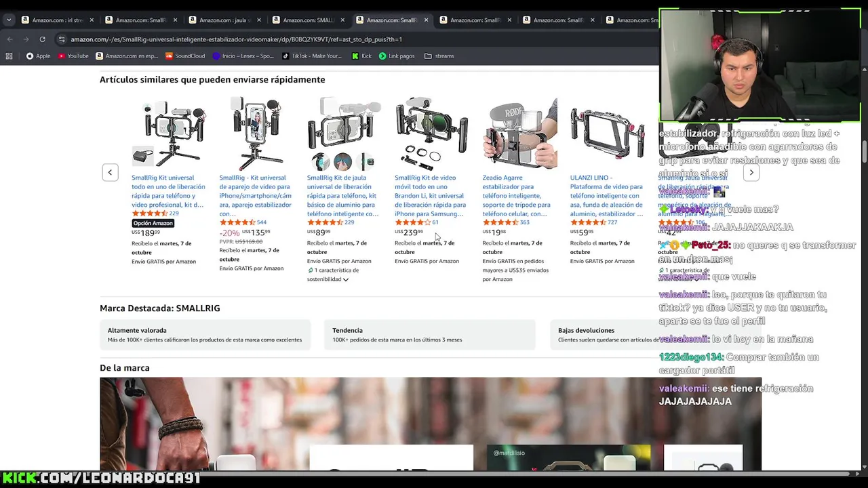Click the sustainability leaf icon under US$89 item
The height and width of the screenshot is (488, 868).
coord(311,270)
